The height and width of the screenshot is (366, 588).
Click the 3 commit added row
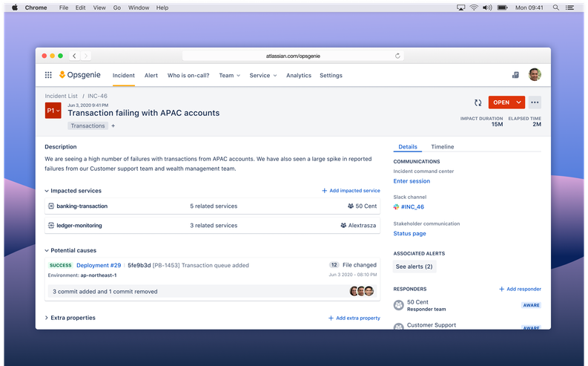[x=212, y=291]
